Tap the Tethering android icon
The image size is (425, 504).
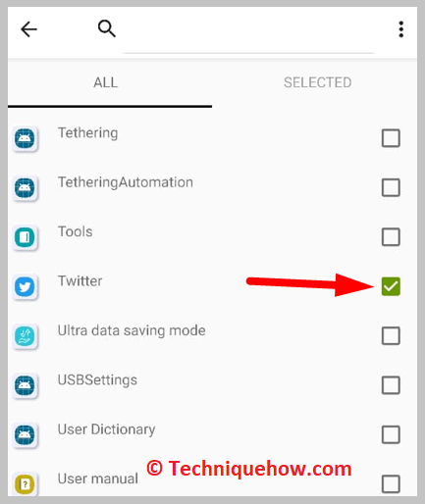click(x=25, y=138)
